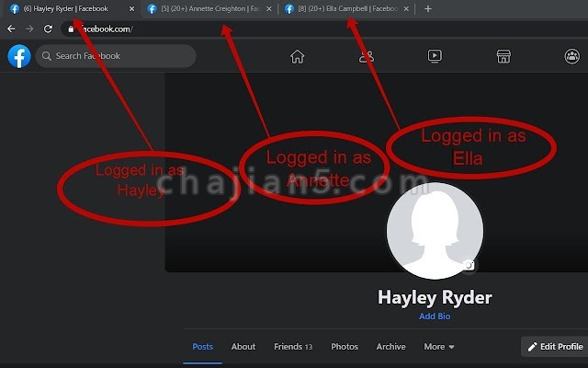Close the Ella Campbell tab
Image resolution: width=588 pixels, height=368 pixels.
point(406,8)
